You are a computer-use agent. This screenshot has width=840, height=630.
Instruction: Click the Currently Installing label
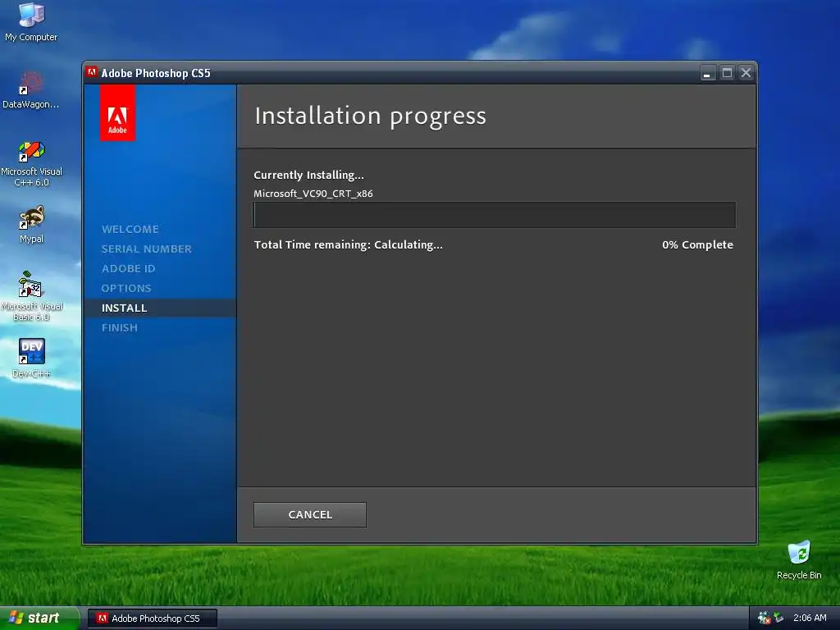pyautogui.click(x=308, y=175)
